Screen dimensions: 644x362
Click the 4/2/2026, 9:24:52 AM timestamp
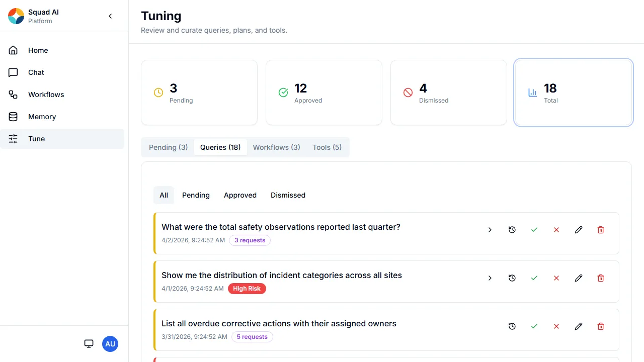[x=193, y=240]
